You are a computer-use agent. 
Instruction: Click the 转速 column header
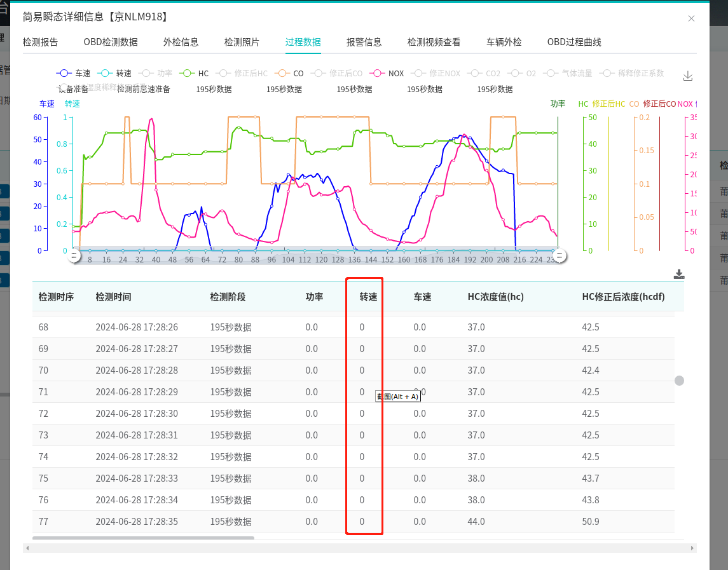[x=368, y=297]
